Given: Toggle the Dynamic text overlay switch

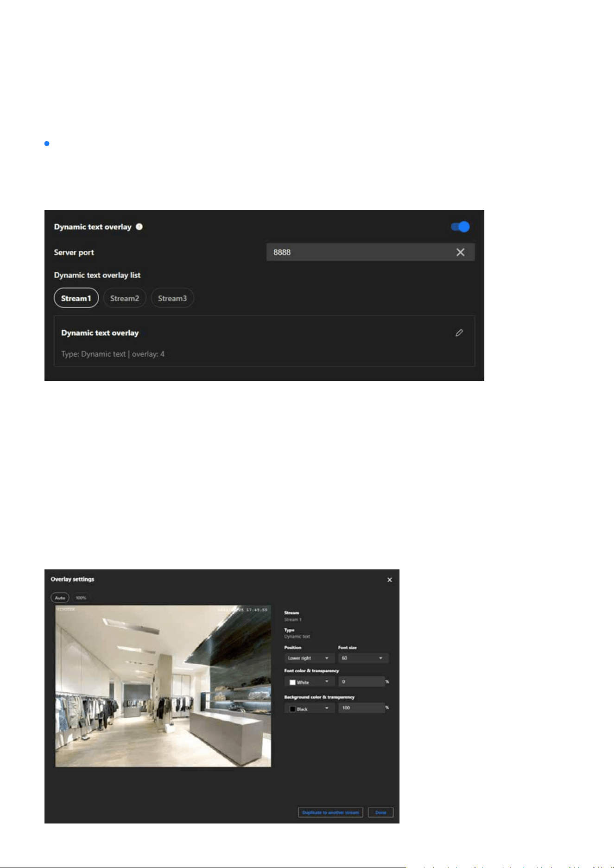Looking at the screenshot, I should pos(460,227).
